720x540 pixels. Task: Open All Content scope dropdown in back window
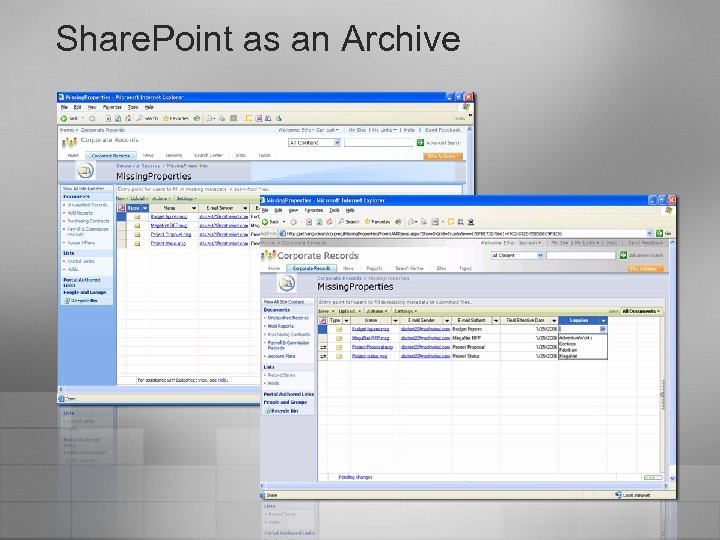click(x=337, y=143)
